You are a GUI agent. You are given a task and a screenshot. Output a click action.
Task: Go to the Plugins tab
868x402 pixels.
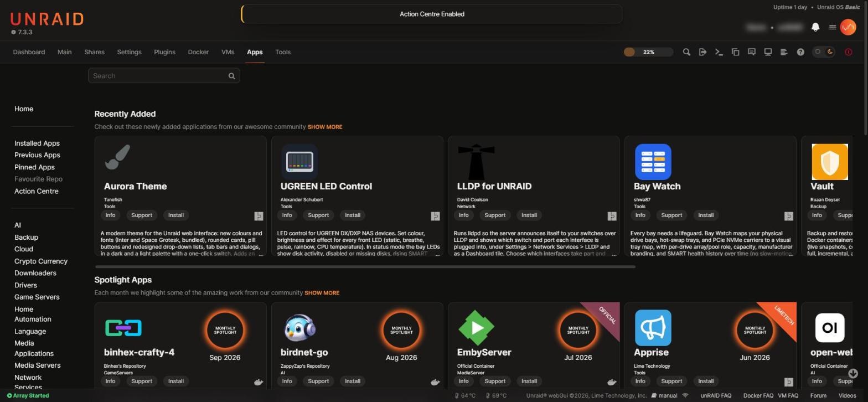point(164,52)
